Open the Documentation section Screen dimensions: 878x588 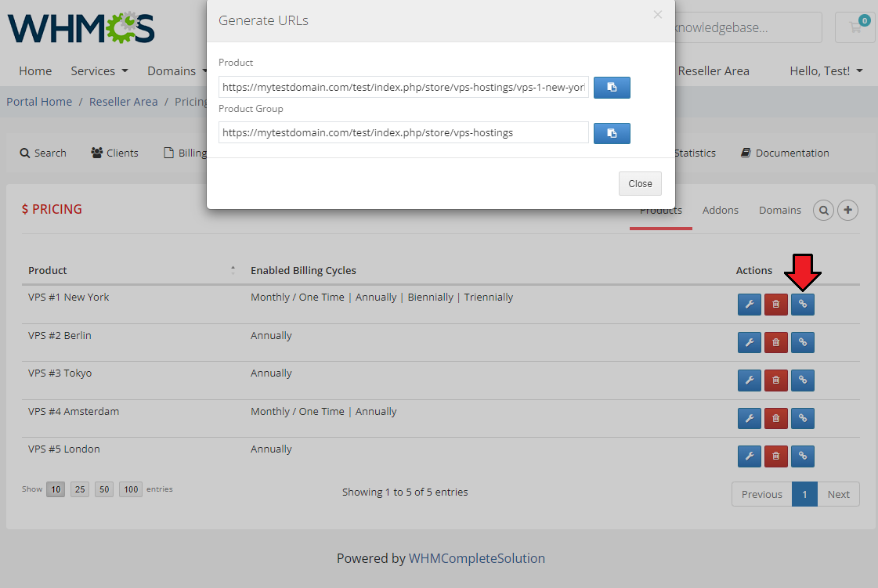785,153
